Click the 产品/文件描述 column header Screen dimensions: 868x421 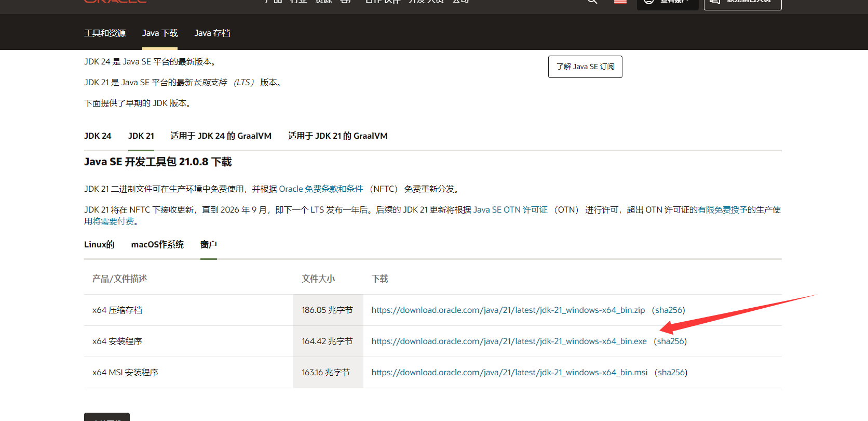tap(120, 279)
